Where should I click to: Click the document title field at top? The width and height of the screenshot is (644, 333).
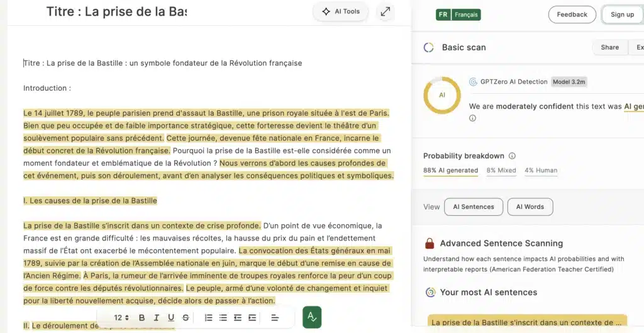pyautogui.click(x=116, y=11)
